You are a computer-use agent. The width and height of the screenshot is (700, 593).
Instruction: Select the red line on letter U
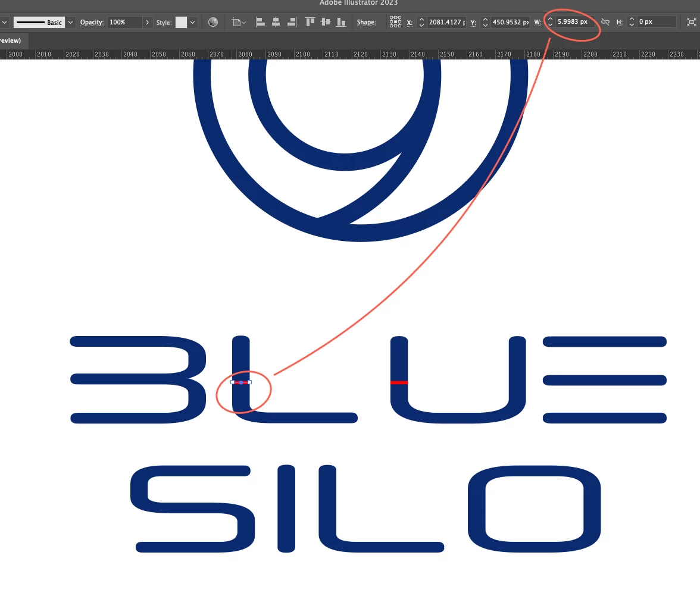point(399,382)
